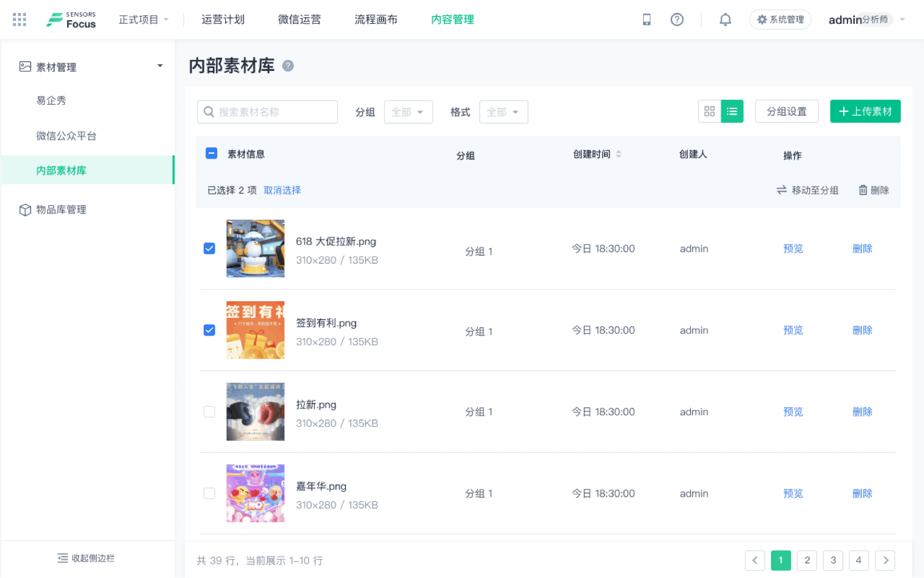Expand the 正式项目 project selector

click(144, 20)
